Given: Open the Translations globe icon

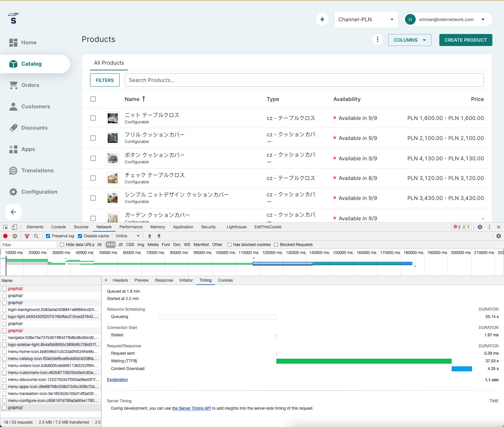Looking at the screenshot, I should click(x=13, y=170).
